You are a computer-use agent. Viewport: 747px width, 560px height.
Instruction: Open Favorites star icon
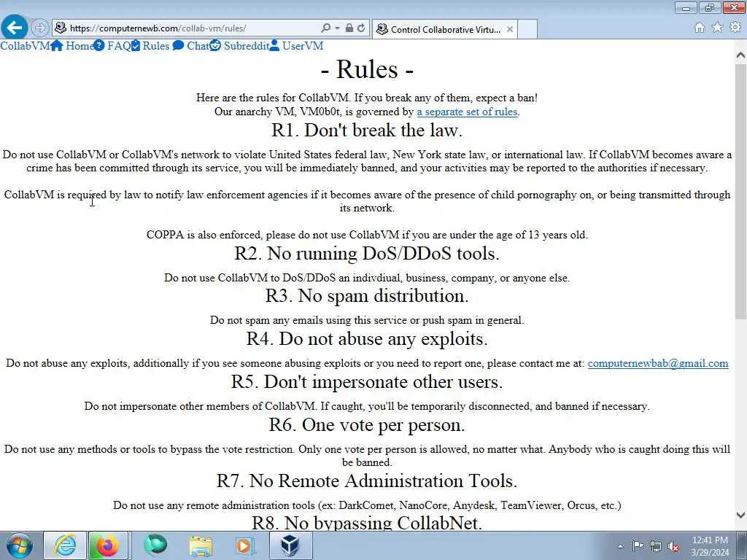717,28
